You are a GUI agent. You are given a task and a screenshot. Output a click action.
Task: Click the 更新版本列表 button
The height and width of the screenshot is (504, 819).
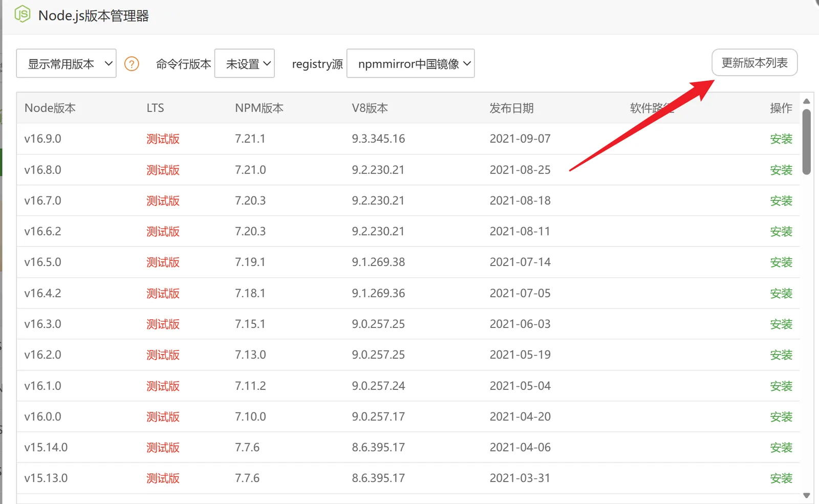pyautogui.click(x=755, y=62)
